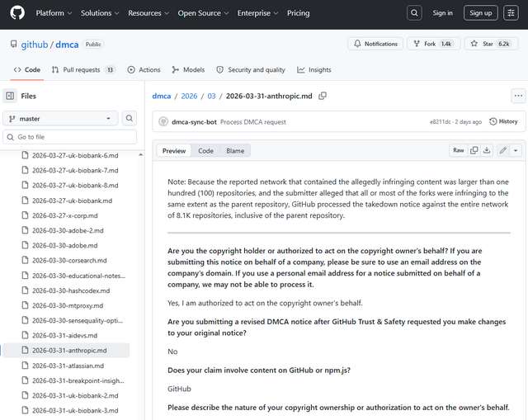Download the raw file icon
The width and height of the screenshot is (528, 420).
(487, 150)
